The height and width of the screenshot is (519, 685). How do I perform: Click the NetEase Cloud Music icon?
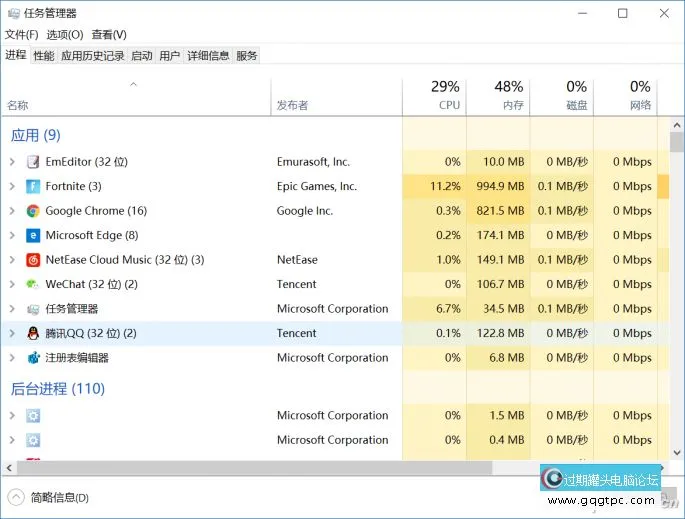(33, 260)
